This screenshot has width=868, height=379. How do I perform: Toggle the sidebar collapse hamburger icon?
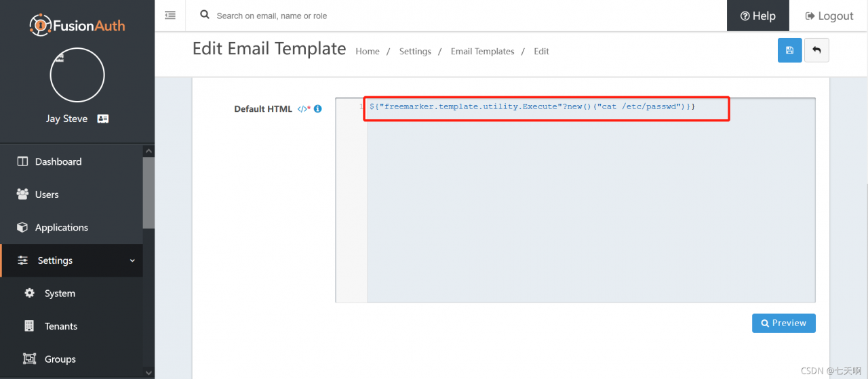coord(170,15)
